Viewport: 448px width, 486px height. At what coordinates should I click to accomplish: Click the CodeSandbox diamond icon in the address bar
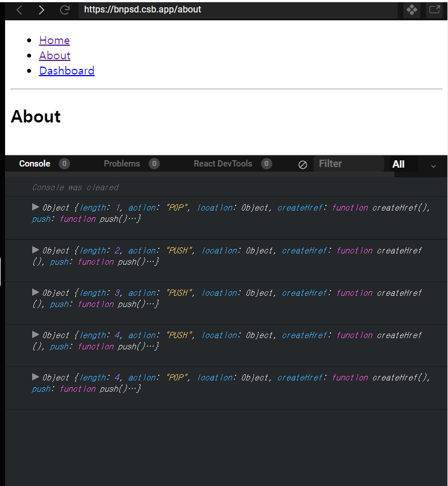[412, 10]
